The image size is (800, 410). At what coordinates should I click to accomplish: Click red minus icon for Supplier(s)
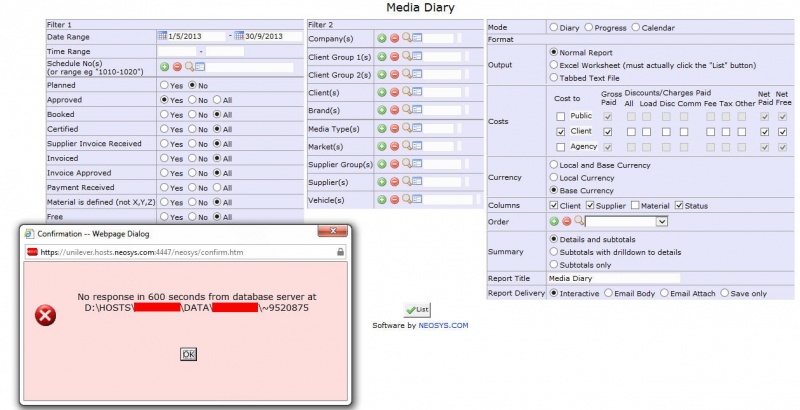pos(394,182)
